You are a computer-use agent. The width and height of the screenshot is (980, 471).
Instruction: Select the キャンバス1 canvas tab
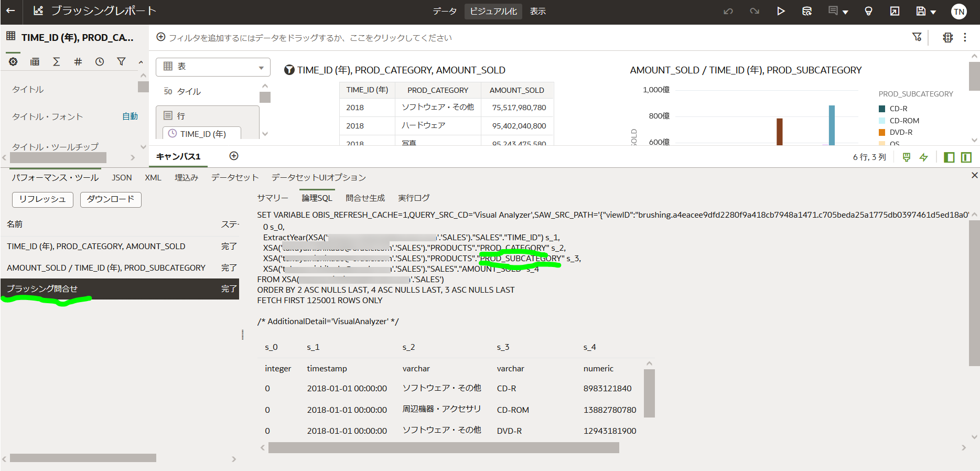(178, 156)
